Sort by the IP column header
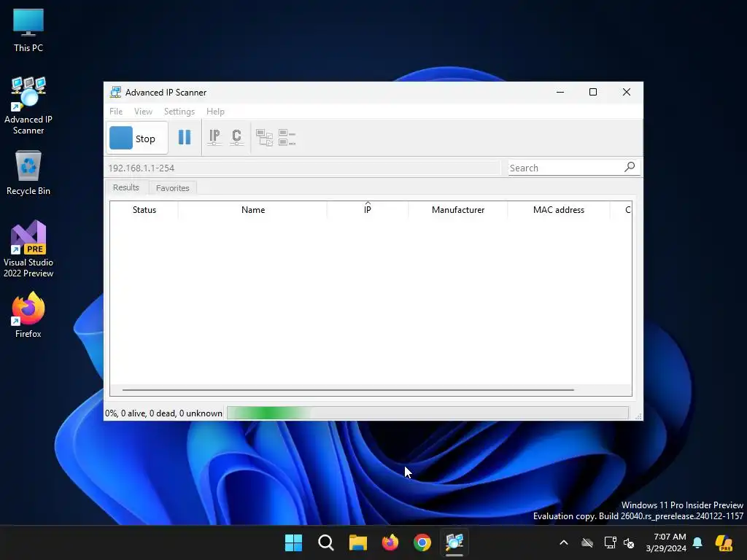 (368, 210)
